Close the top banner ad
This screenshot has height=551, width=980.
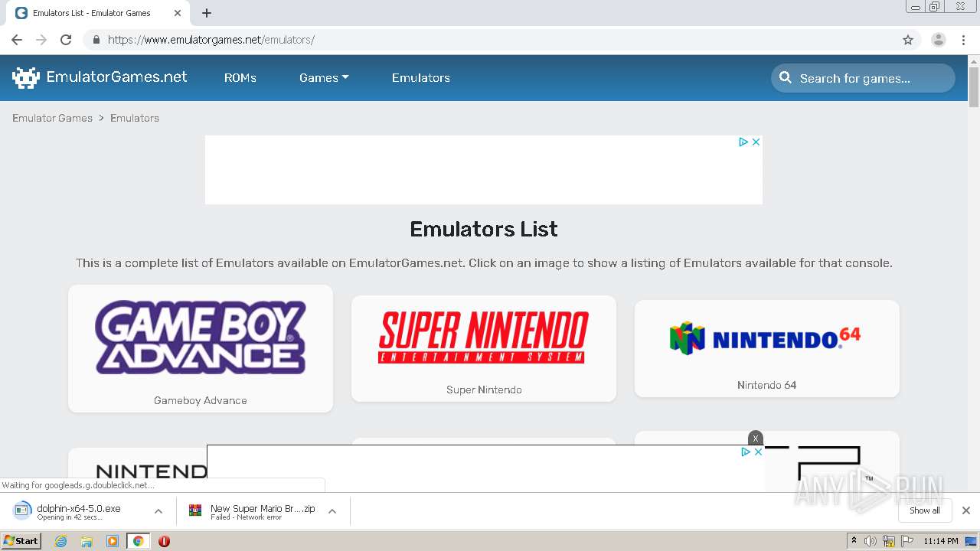[756, 142]
